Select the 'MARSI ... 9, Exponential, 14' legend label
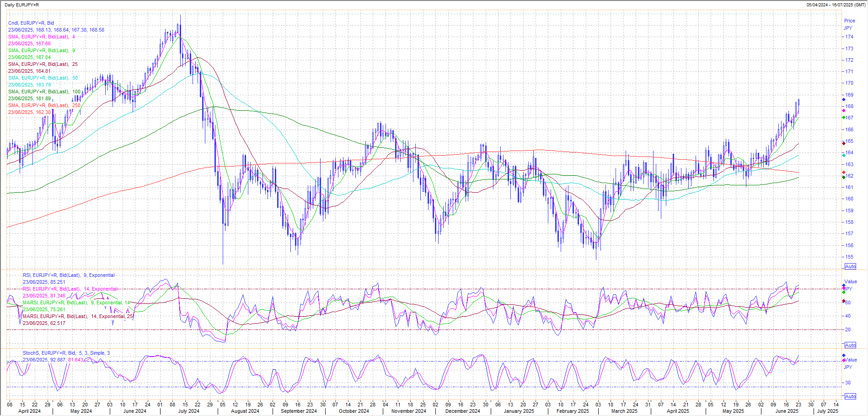 point(77,303)
